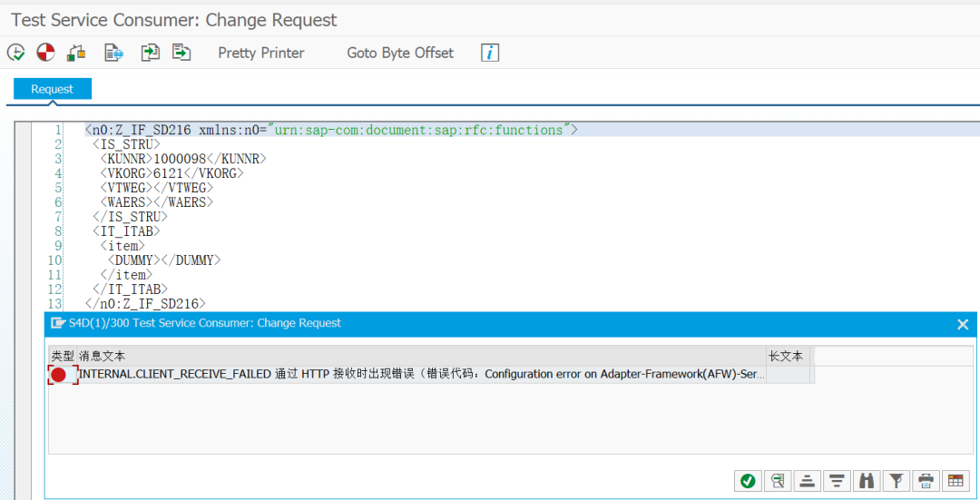Click the colored table layout icon

(x=955, y=481)
